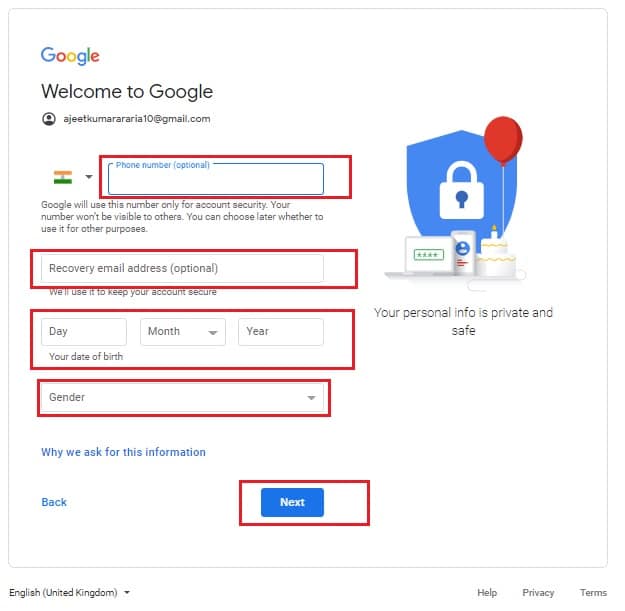
Task: Click the Recovery email address field
Action: [x=183, y=269]
